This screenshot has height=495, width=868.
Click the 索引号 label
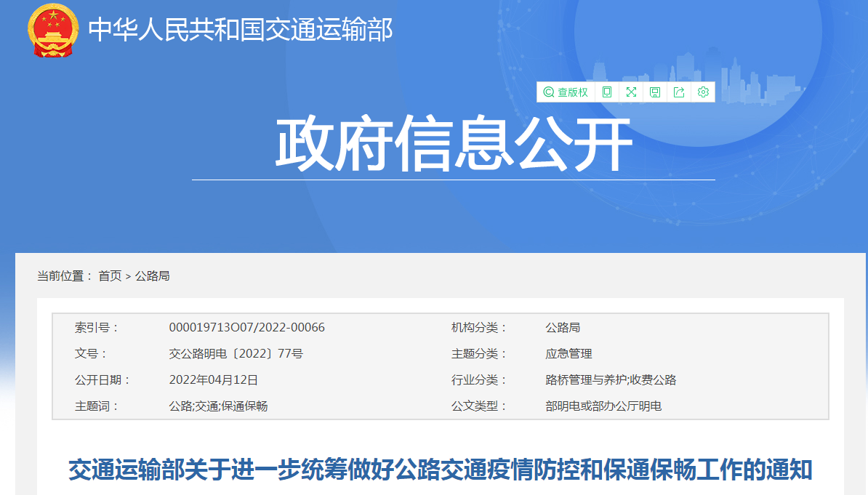coord(97,327)
